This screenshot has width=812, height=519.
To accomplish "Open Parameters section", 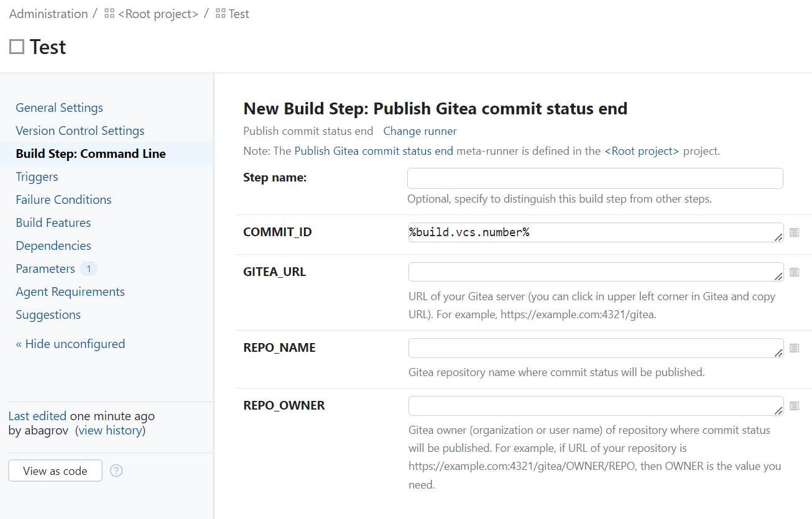I will [45, 269].
